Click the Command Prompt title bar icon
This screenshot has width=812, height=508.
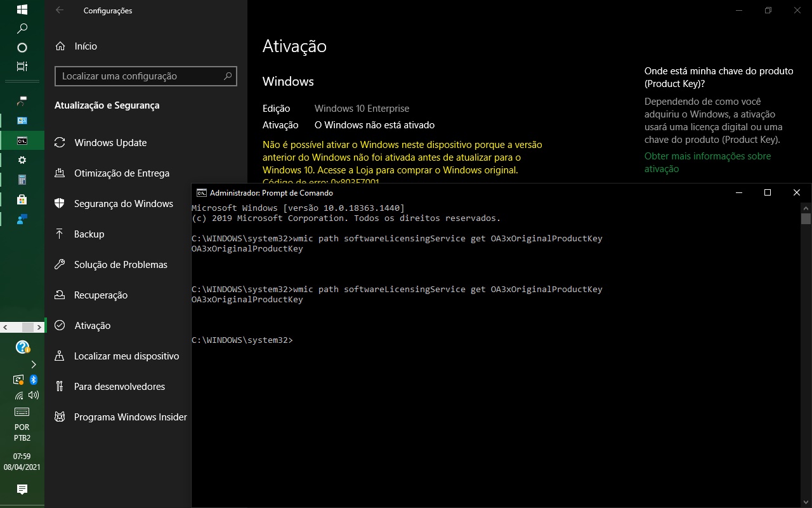[201, 193]
